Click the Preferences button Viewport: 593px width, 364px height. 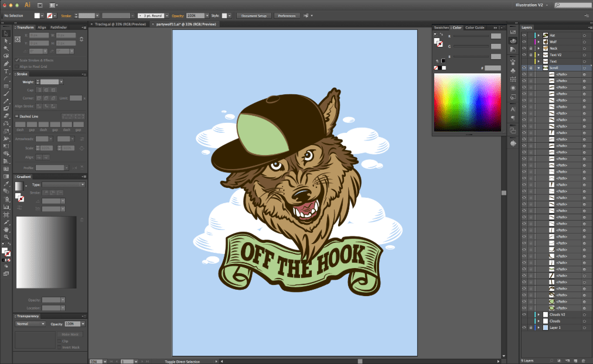tap(287, 15)
